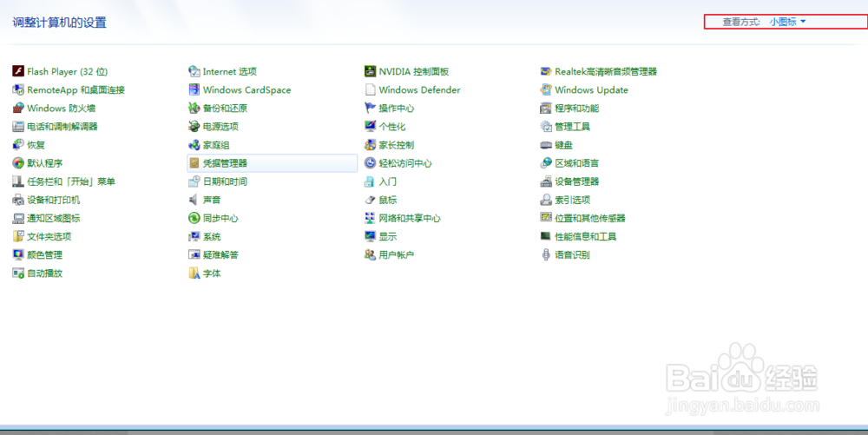Viewport: 868px width, 435px height.
Task: Open the 入门 link
Action: pyautogui.click(x=387, y=181)
